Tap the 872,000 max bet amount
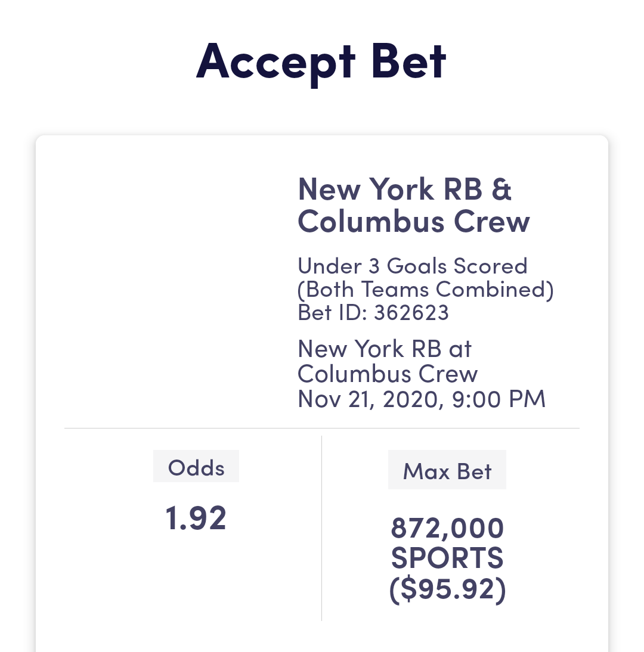This screenshot has width=644, height=652. pos(447,528)
